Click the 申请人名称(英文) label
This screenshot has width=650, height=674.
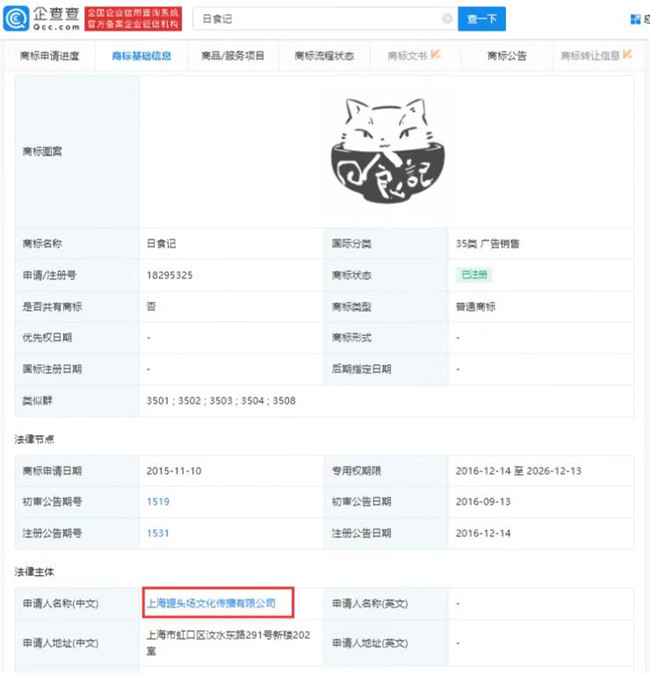pyautogui.click(x=370, y=604)
